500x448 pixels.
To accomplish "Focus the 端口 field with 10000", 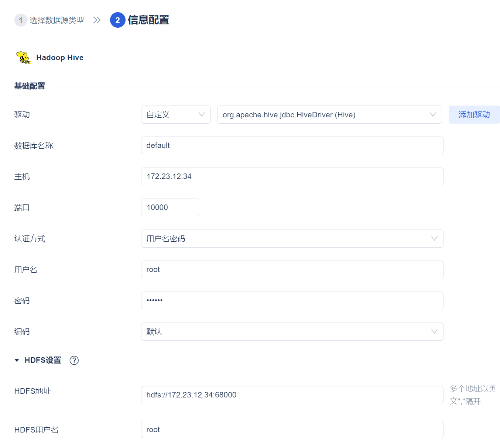I will pos(170,207).
